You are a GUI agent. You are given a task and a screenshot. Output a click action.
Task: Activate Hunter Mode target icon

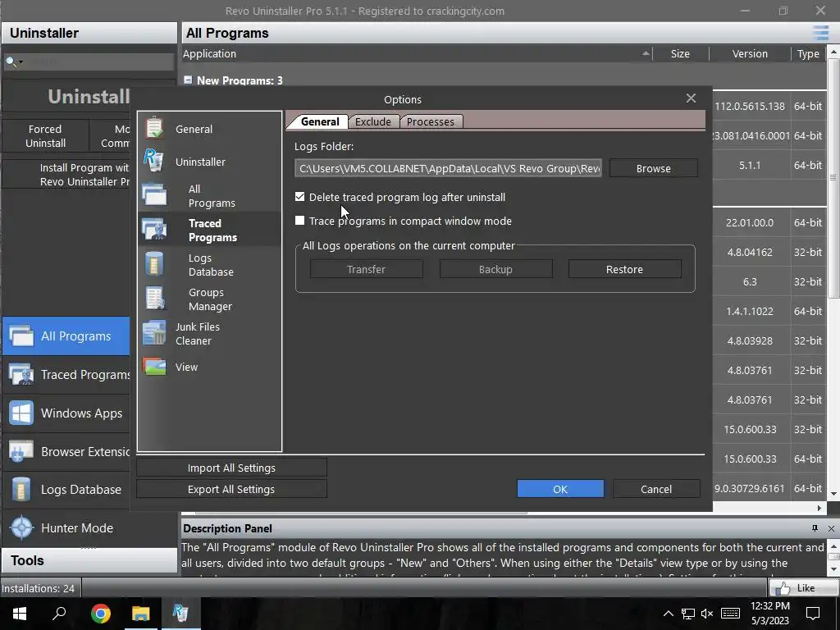coord(22,527)
